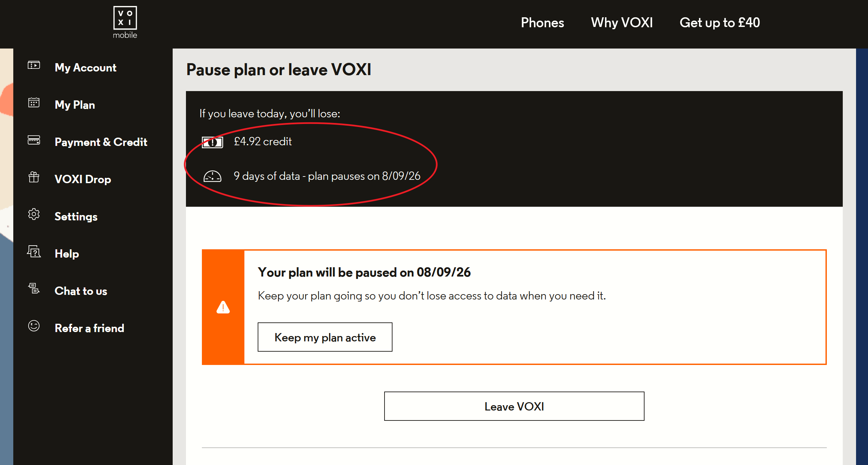Click the VOXI Drop gift icon
Image resolution: width=868 pixels, height=465 pixels.
[x=34, y=177]
